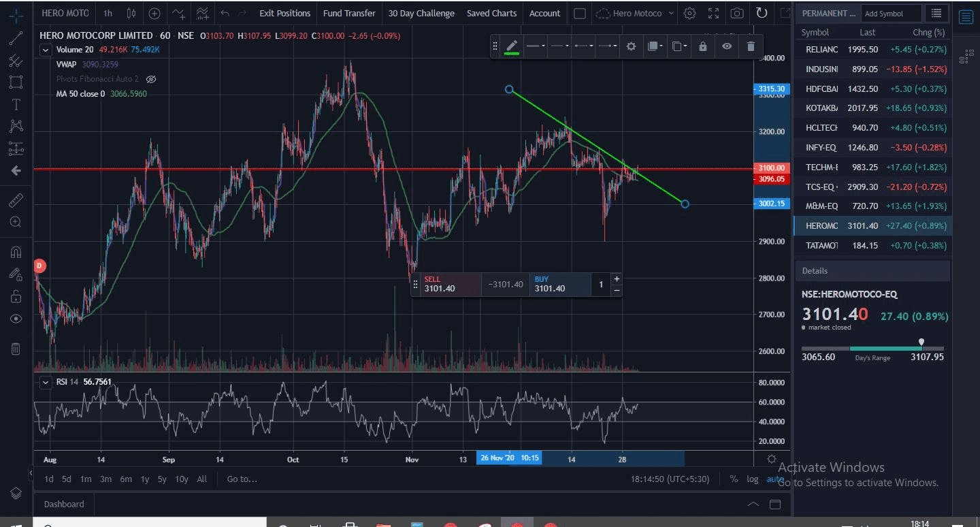Set chart range to 3m
The image size is (980, 527).
tap(105, 479)
